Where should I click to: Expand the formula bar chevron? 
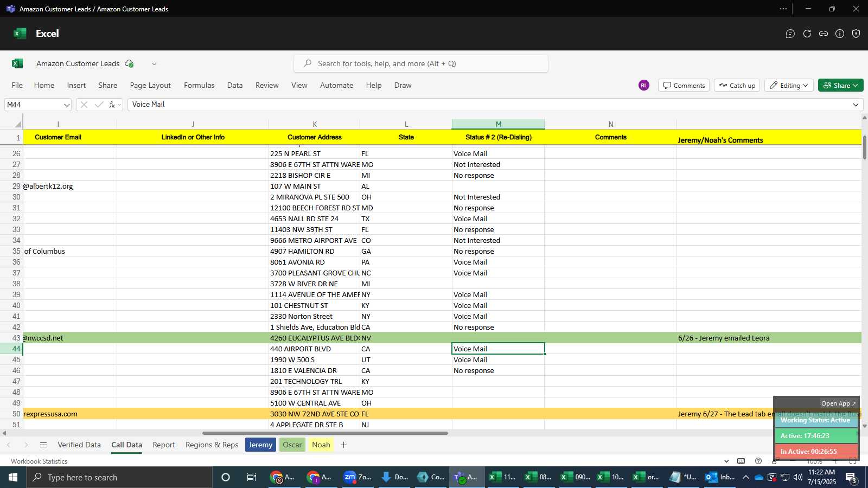point(856,105)
